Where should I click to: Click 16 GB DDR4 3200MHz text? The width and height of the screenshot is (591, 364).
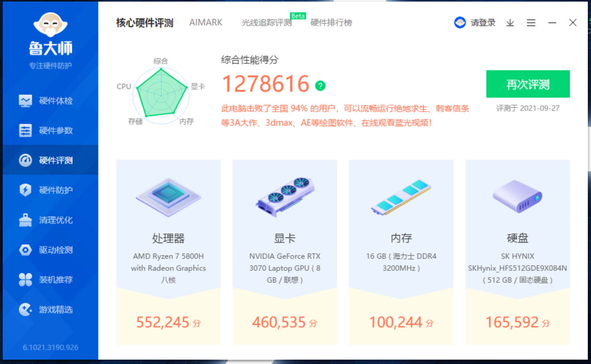(x=401, y=262)
